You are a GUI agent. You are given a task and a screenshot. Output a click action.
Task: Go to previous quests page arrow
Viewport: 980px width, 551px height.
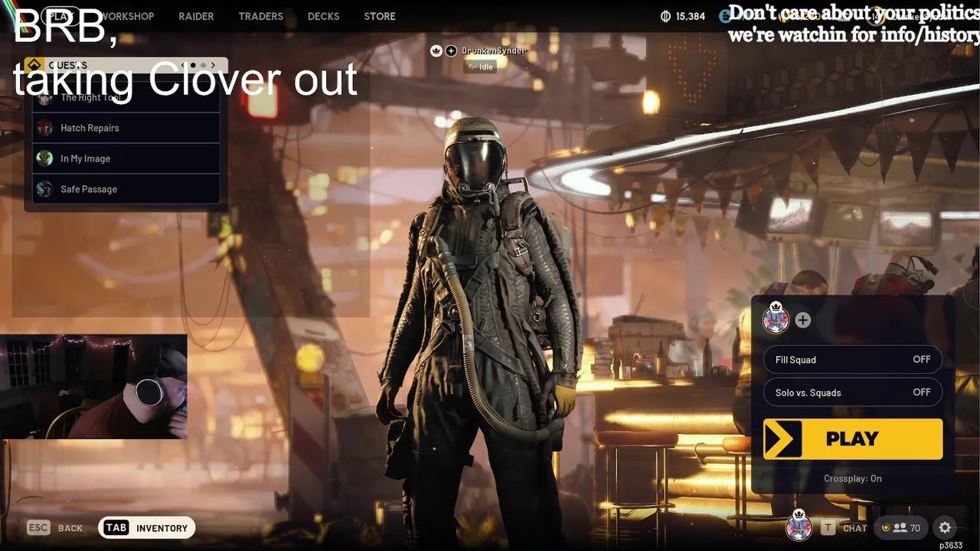point(183,65)
